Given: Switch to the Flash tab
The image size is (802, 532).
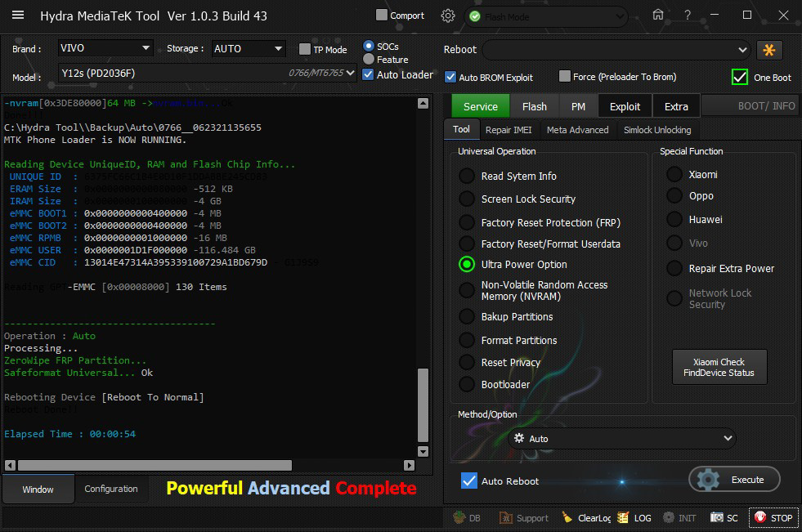Looking at the screenshot, I should pyautogui.click(x=534, y=106).
